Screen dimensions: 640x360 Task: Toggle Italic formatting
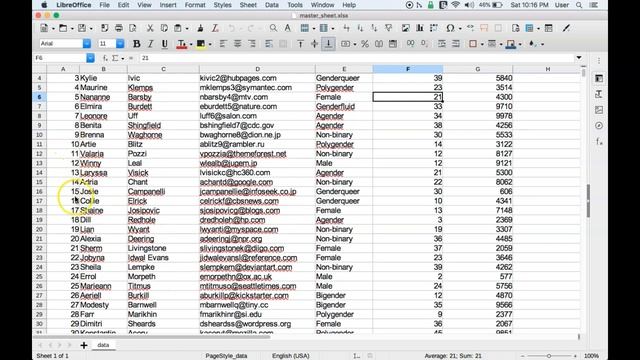(151, 44)
